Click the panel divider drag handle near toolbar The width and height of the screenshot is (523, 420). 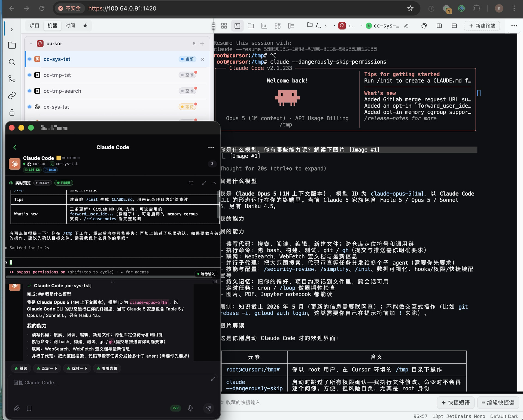coord(213,26)
